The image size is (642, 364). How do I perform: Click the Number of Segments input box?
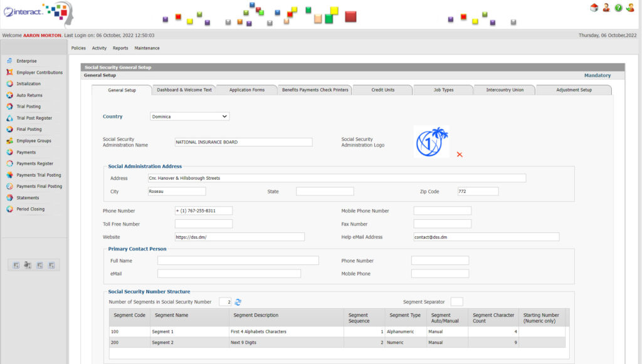(225, 302)
